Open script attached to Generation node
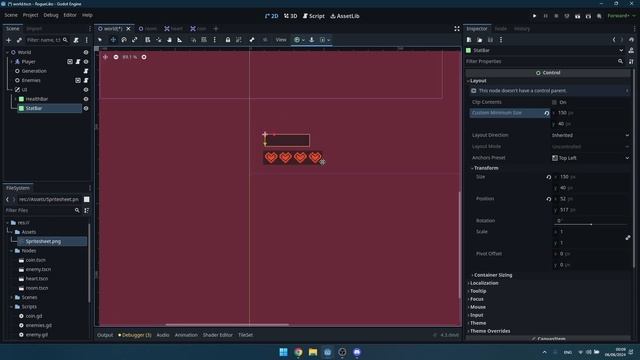 tap(86, 71)
